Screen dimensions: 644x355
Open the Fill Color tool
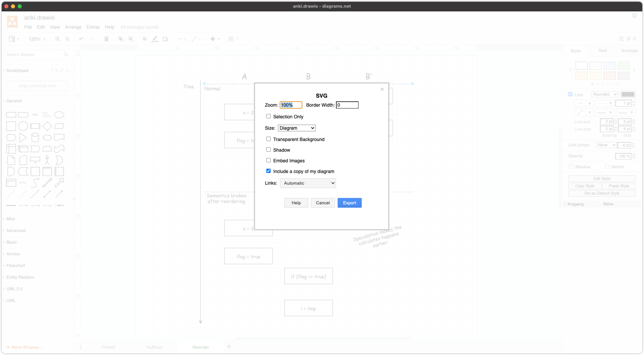coord(145,39)
